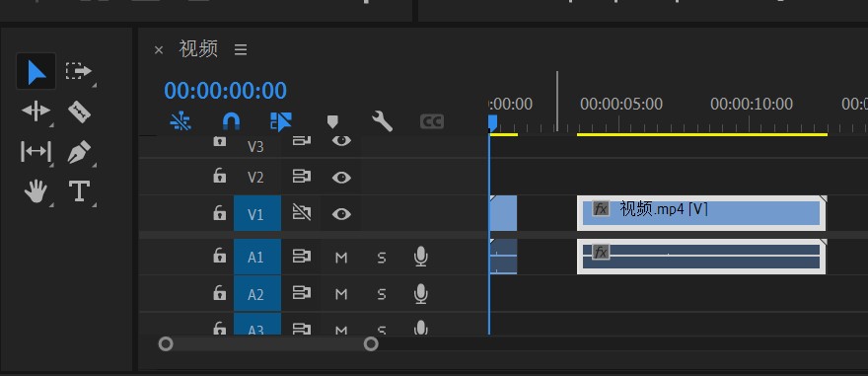Enable voice-over record on A1
Viewport: 868px width, 376px height.
tap(421, 257)
